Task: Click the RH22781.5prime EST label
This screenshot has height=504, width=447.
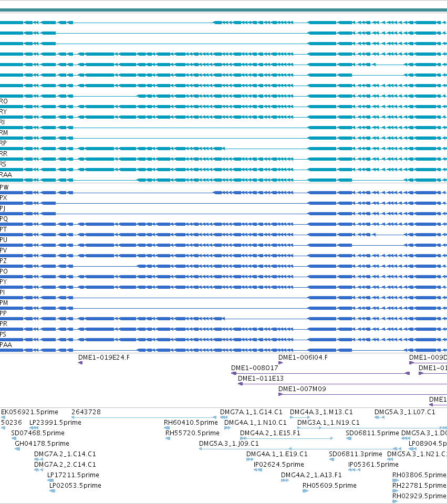Action: (x=419, y=486)
